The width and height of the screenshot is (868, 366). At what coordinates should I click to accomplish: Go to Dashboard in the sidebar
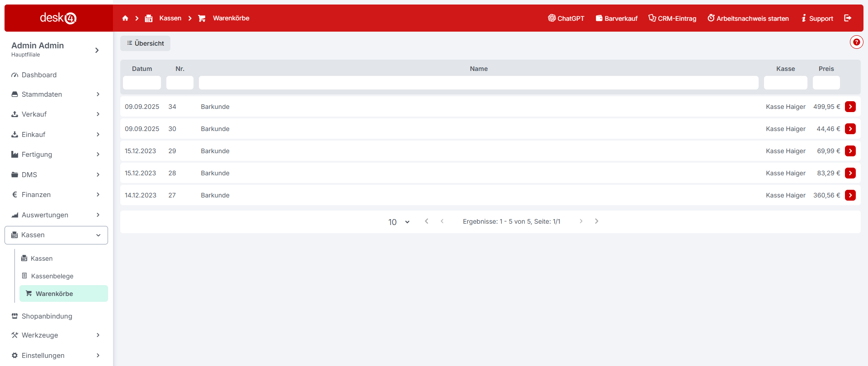[x=39, y=75]
